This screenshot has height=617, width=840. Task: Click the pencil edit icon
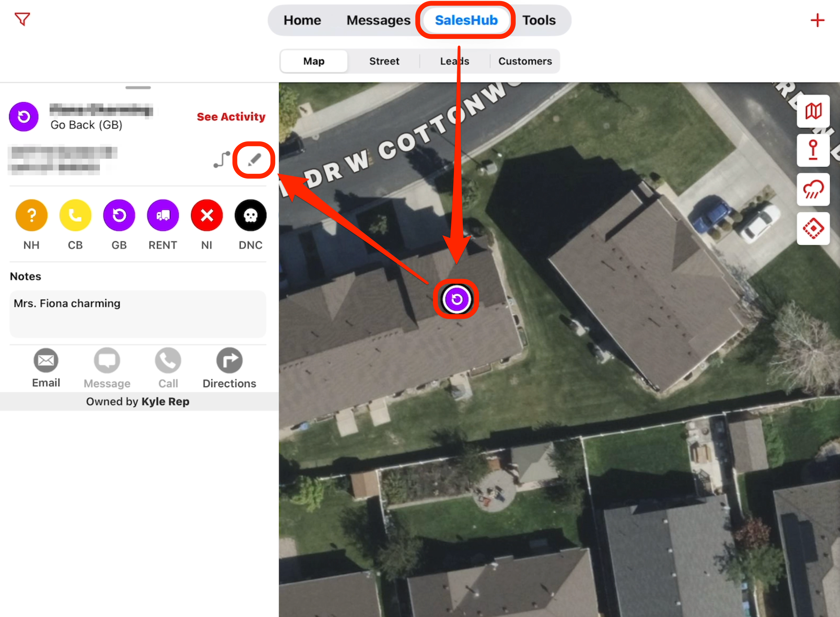(x=254, y=160)
